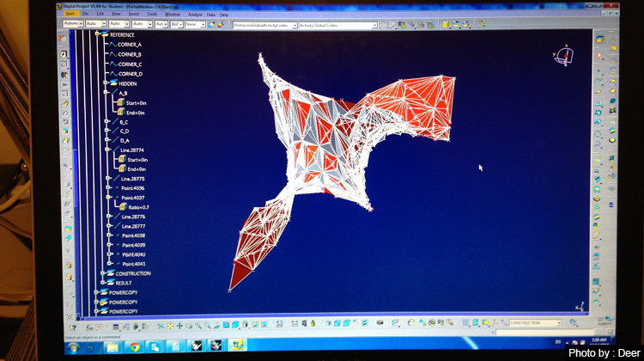Select the Ratio=0.7 parameter
Image resolution: width=644 pixels, height=361 pixels.
click(x=138, y=207)
